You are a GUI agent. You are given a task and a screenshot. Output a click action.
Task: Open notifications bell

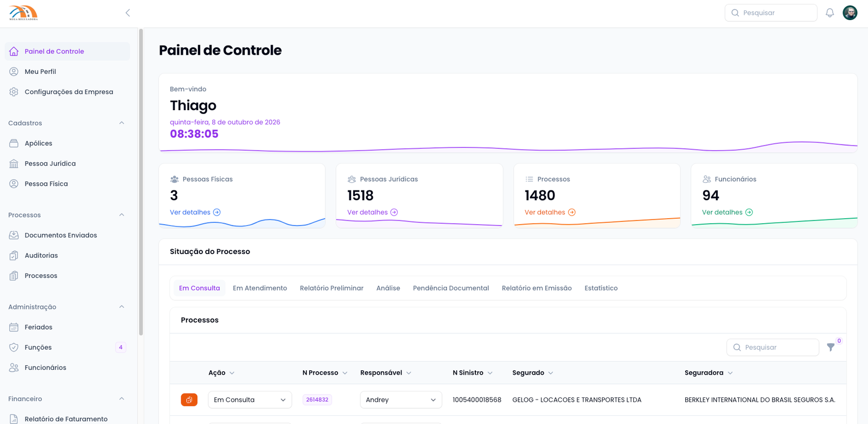829,13
